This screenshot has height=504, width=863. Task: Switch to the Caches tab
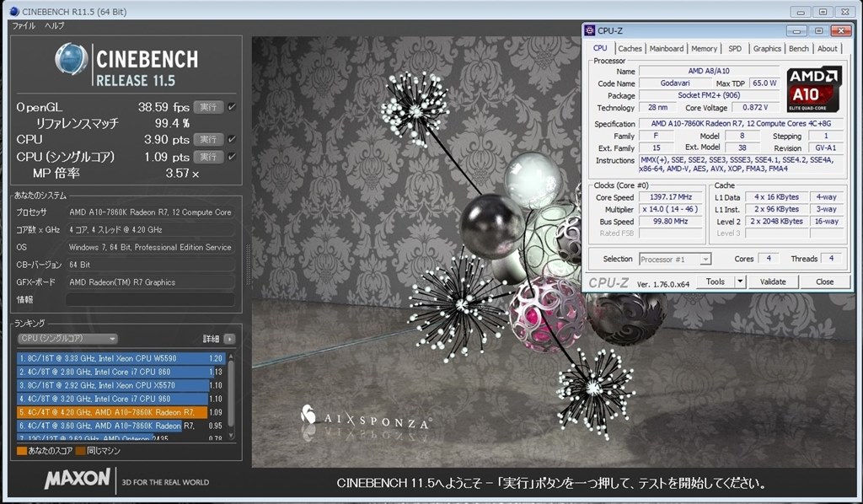630,48
